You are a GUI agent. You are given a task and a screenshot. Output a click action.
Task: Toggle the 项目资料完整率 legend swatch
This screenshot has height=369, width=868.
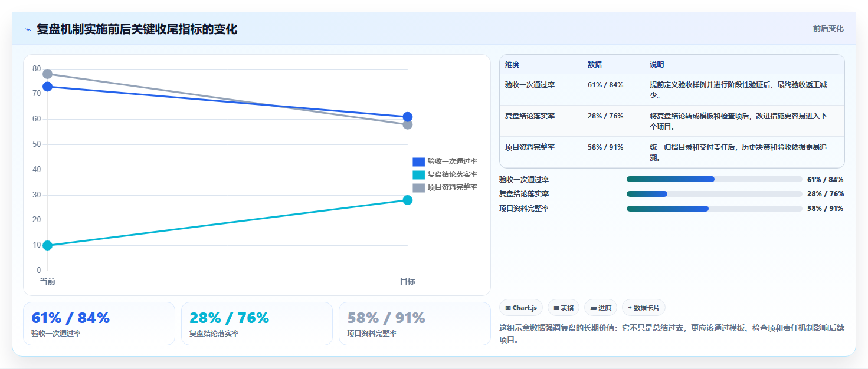pos(418,187)
